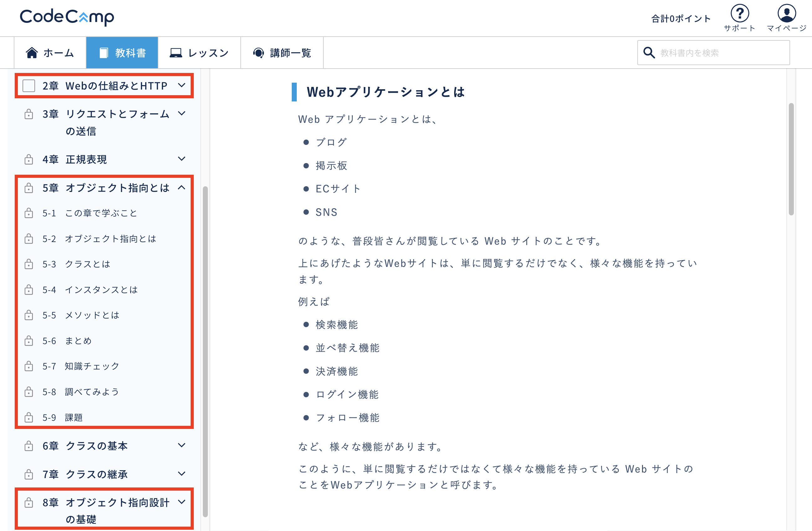The image size is (812, 531).
Task: Collapse 5章 オブジェクト指向とは with its chevron
Action: [182, 187]
